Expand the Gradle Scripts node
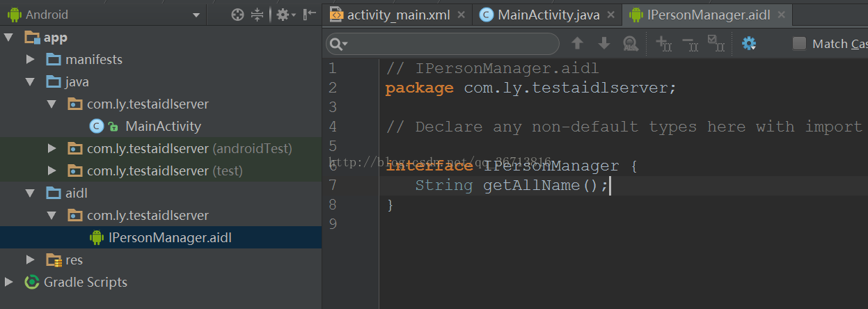 coord(9,283)
